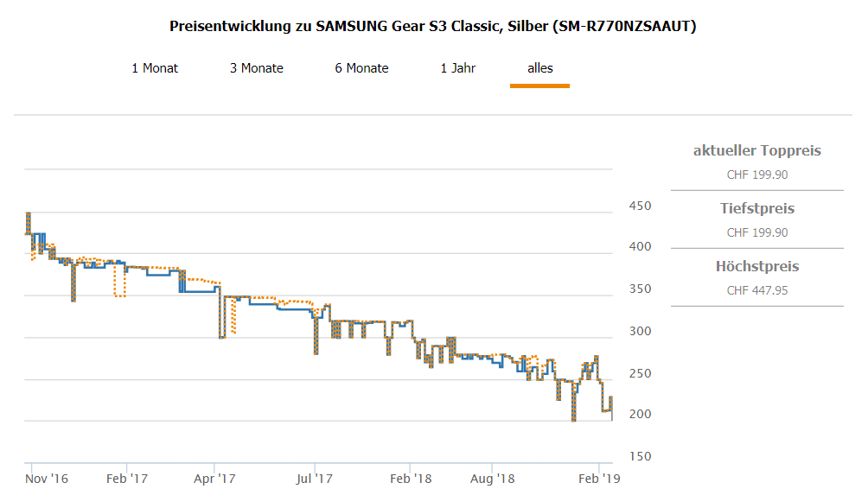Click the Tiefstpreis heading
This screenshot has height=489, width=868.
[x=757, y=209]
